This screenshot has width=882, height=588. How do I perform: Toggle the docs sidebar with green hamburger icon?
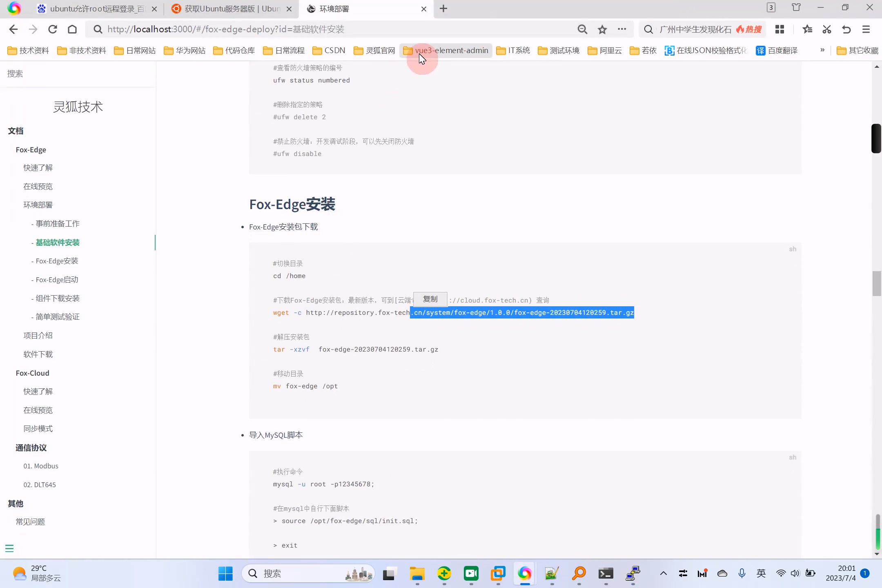point(9,548)
